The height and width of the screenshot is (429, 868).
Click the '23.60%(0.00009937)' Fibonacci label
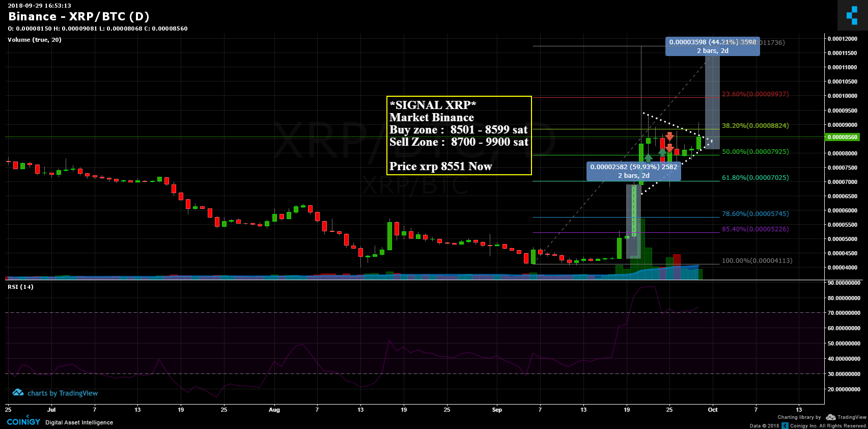(755, 94)
